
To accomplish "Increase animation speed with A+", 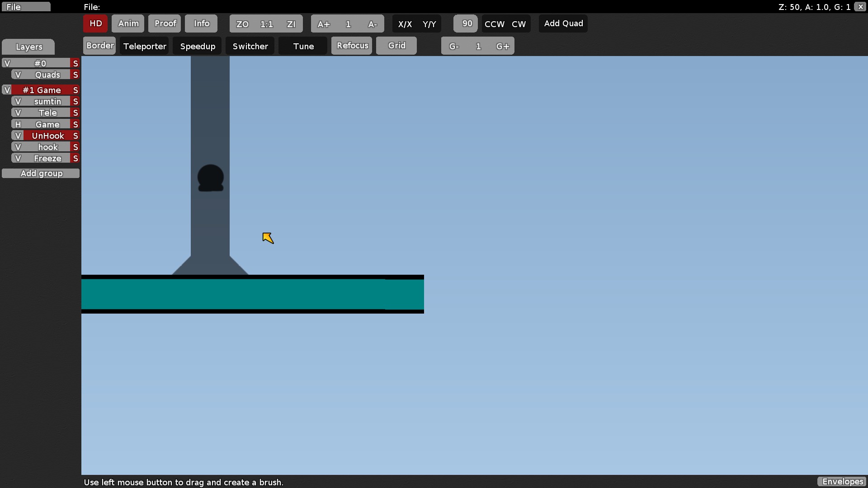I will [324, 24].
